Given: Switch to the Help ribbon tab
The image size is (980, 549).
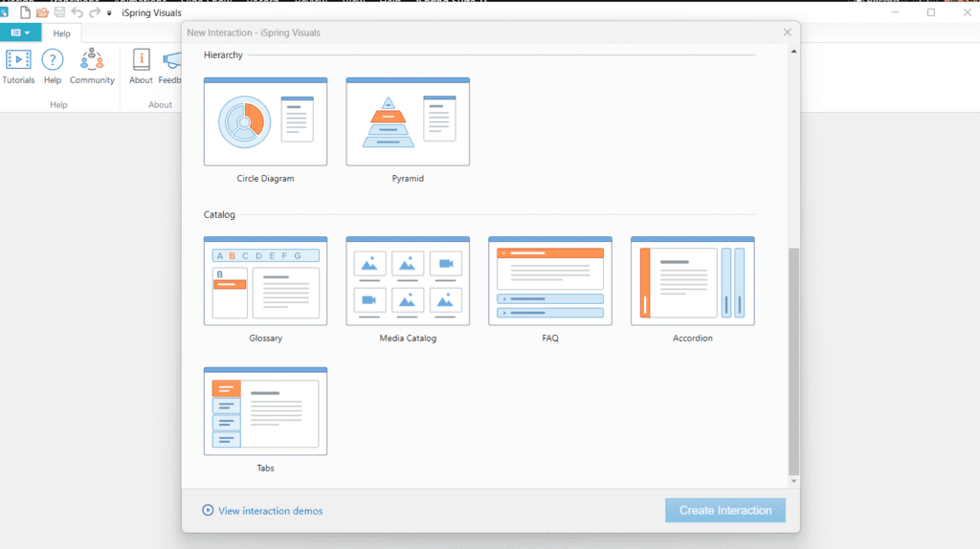Looking at the screenshot, I should [x=61, y=33].
